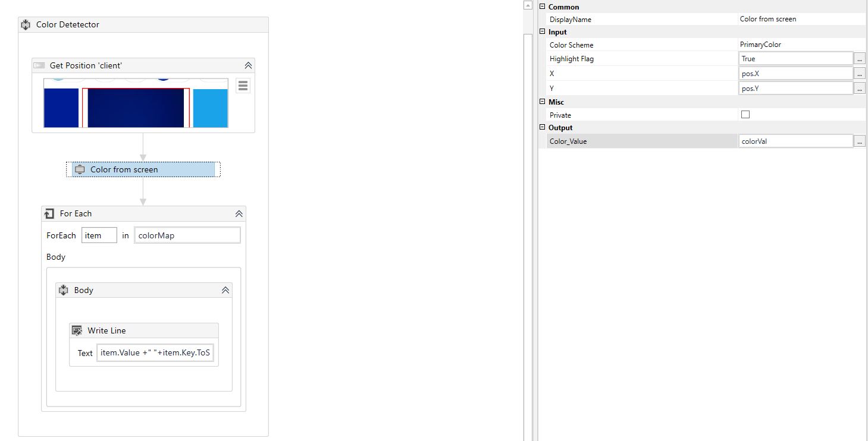
Task: Open expression editor for Color_Value
Action: click(860, 141)
